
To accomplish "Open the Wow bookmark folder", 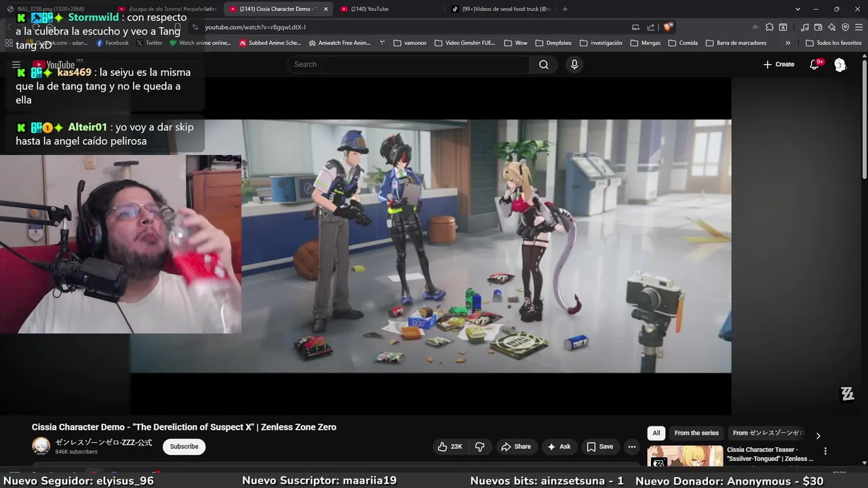I will click(x=515, y=43).
